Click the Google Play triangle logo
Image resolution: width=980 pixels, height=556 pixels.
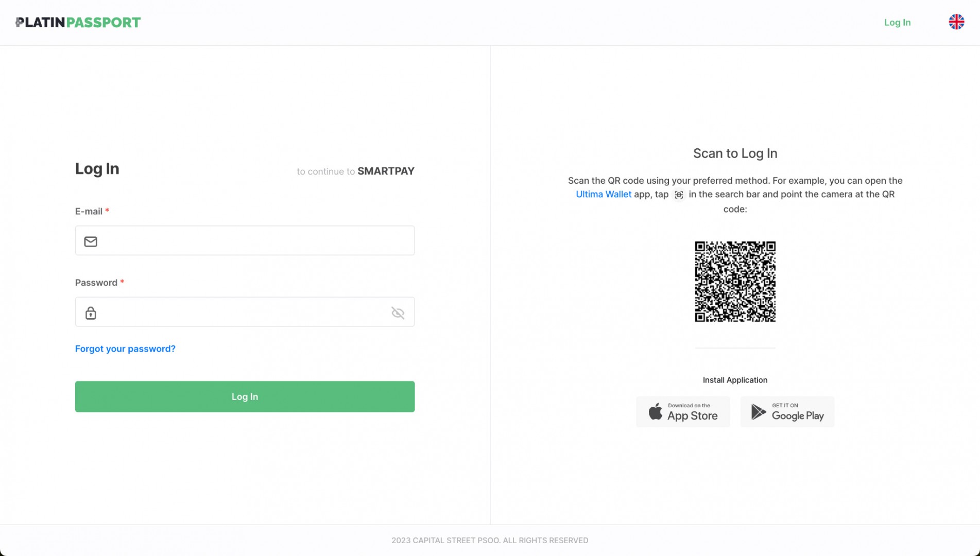click(x=758, y=412)
